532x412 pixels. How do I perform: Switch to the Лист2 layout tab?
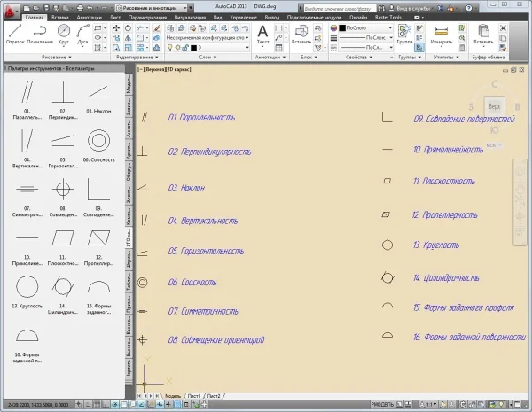pos(214,396)
